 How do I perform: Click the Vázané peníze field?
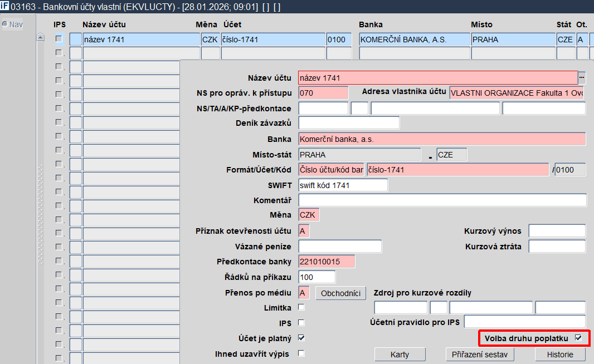(340, 247)
